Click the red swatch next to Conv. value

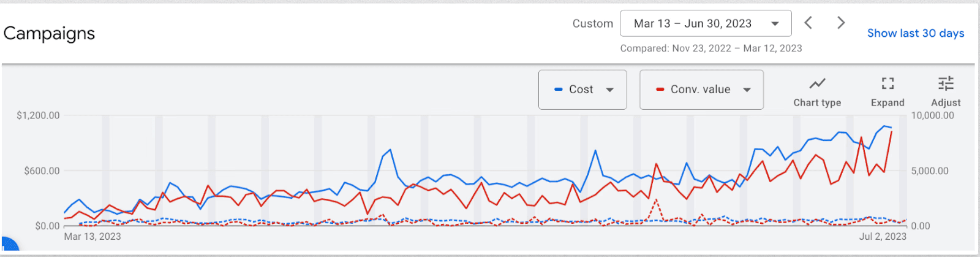coord(660,90)
